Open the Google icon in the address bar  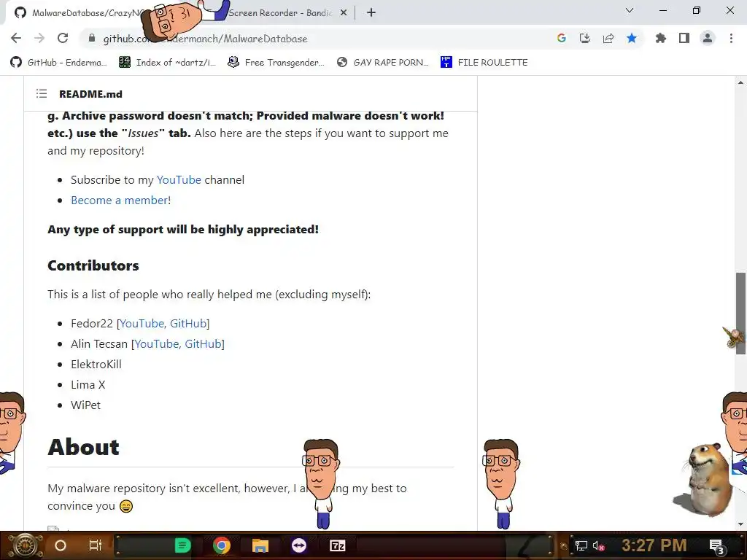(562, 38)
